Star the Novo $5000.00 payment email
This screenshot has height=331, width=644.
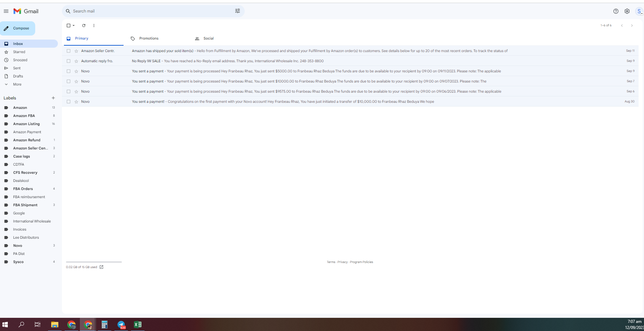[76, 71]
